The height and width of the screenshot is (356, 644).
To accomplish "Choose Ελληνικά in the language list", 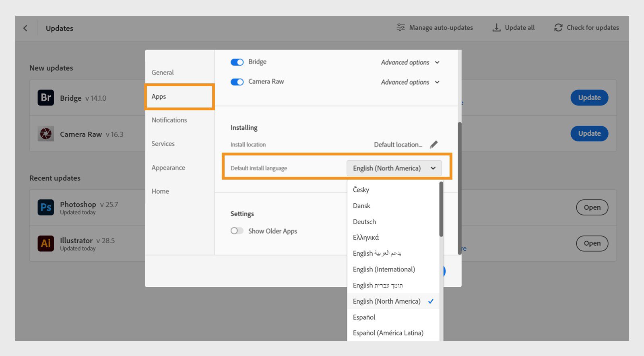I will [393, 238].
